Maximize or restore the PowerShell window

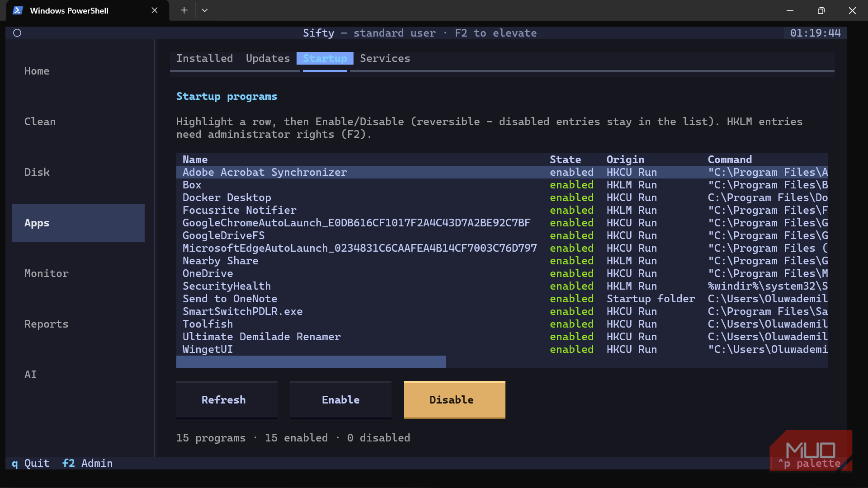(x=821, y=10)
